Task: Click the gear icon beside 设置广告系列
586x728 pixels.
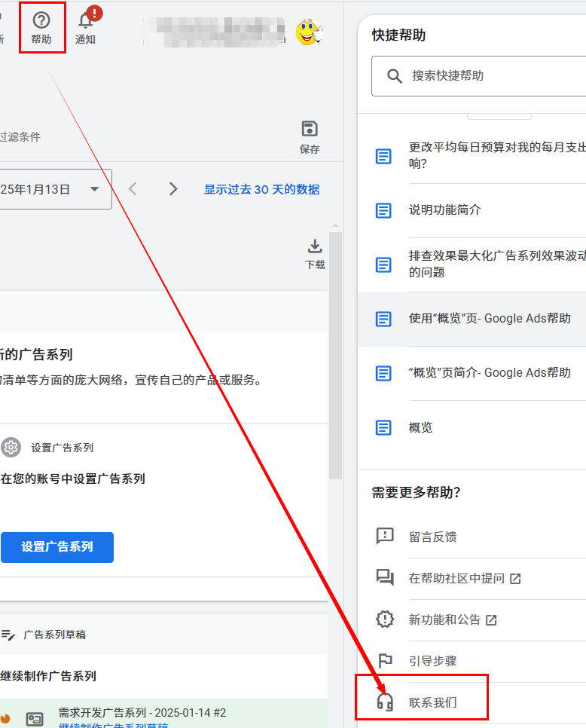Action: tap(11, 448)
